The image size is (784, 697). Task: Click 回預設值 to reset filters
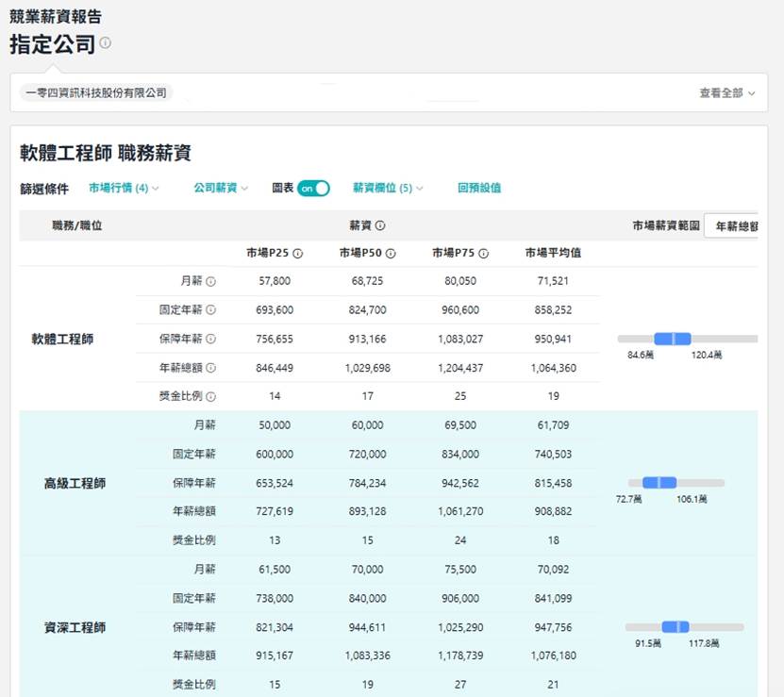(x=479, y=188)
